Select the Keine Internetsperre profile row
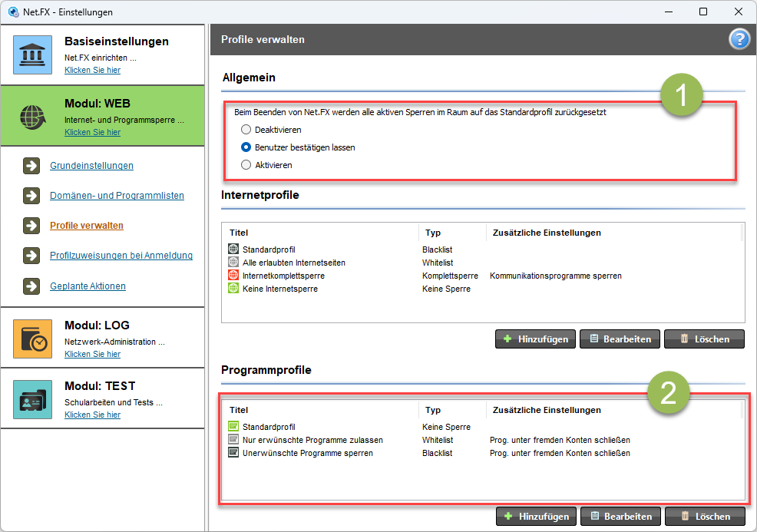This screenshot has height=532, width=757. (483, 289)
